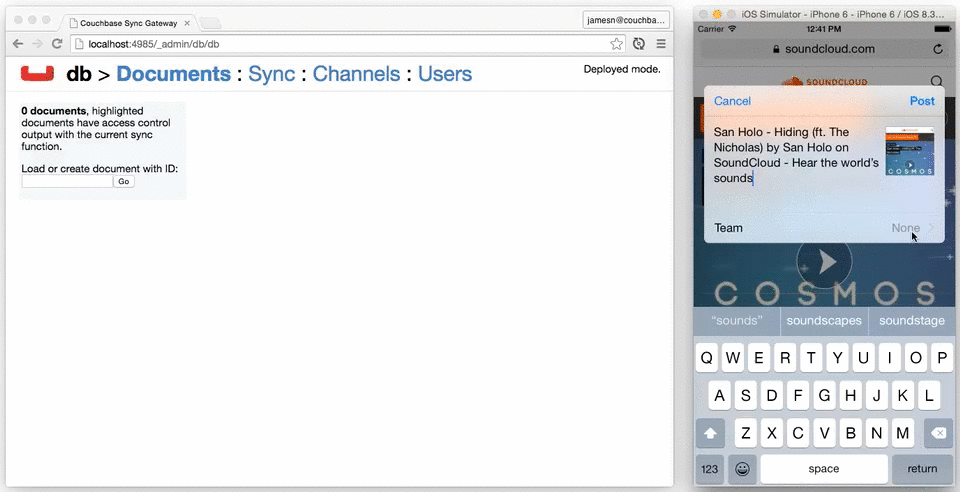Tap the T key

coord(811,358)
